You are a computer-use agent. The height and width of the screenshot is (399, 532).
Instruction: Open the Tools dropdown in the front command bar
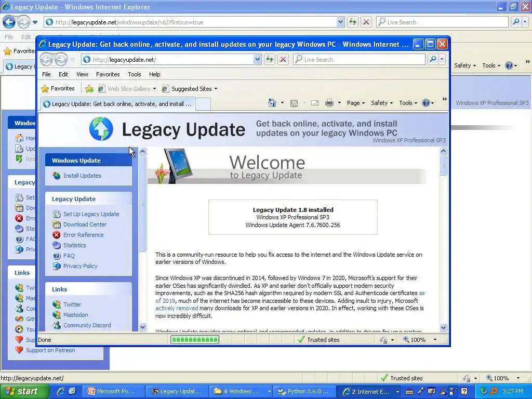pyautogui.click(x=408, y=103)
